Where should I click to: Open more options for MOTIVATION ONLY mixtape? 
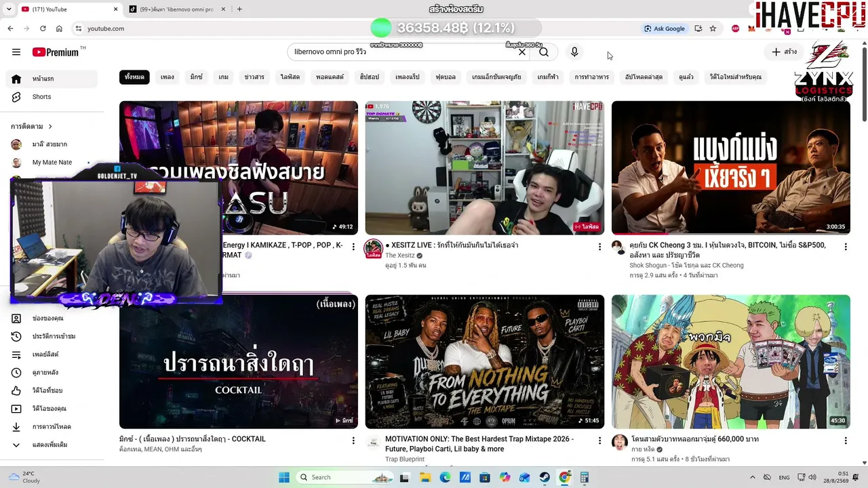pyautogui.click(x=599, y=441)
